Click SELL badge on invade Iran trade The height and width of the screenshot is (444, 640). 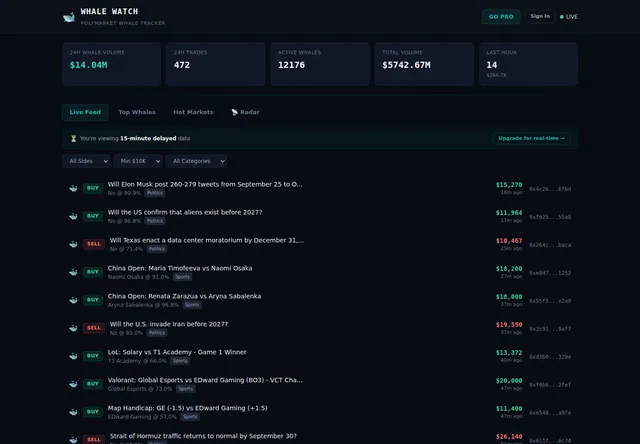94,328
